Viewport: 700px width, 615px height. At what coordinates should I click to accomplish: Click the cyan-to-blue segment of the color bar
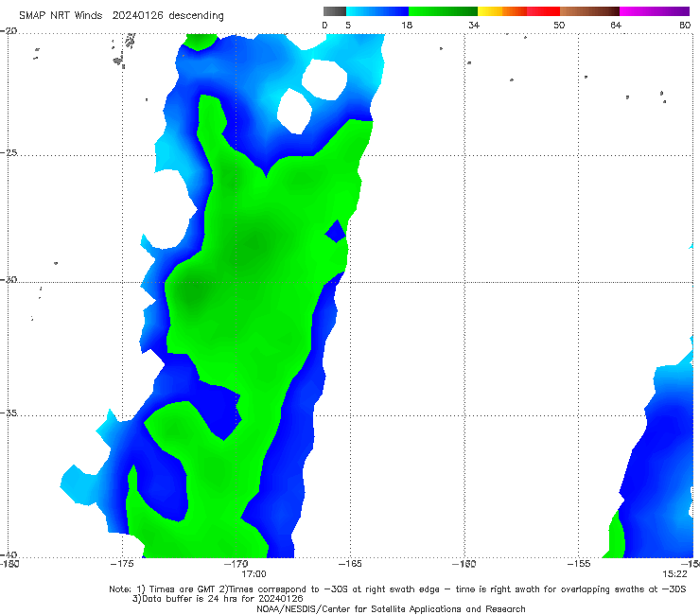[377, 11]
